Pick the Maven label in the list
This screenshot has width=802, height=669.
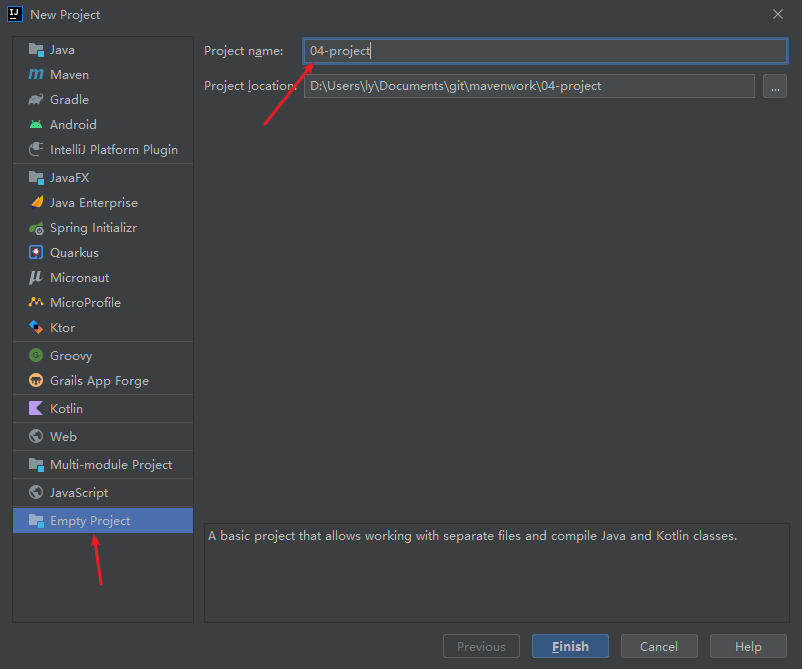click(70, 75)
